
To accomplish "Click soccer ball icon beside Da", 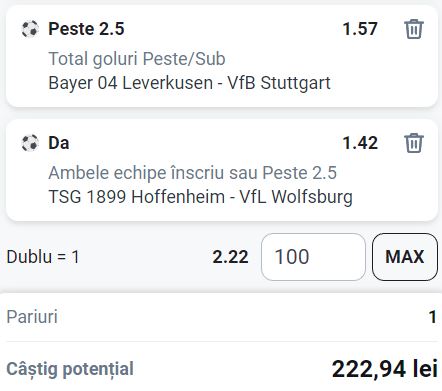I will [x=30, y=143].
